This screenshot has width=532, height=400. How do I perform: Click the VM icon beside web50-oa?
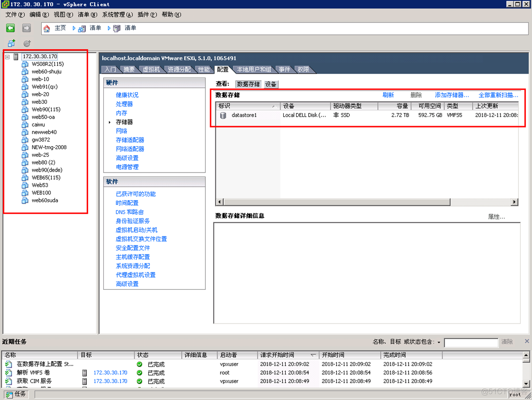pyautogui.click(x=25, y=117)
